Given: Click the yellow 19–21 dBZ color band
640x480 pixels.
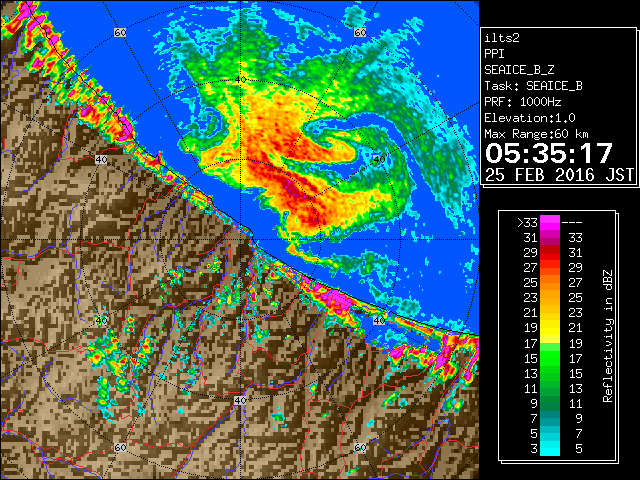Looking at the screenshot, I should pyautogui.click(x=550, y=328).
